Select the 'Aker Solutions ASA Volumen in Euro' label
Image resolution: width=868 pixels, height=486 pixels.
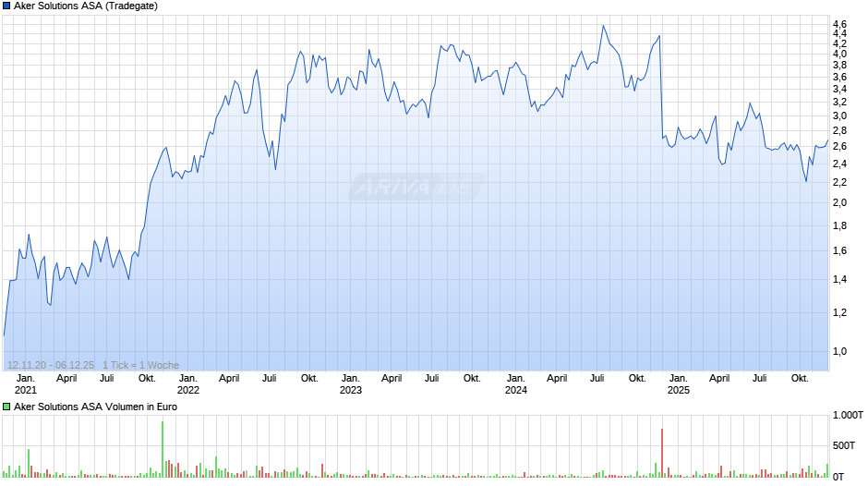95,407
